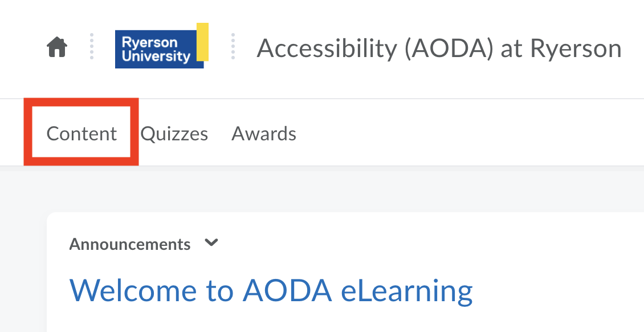Open the Welcome to AODA eLearning announcement

[x=271, y=290]
